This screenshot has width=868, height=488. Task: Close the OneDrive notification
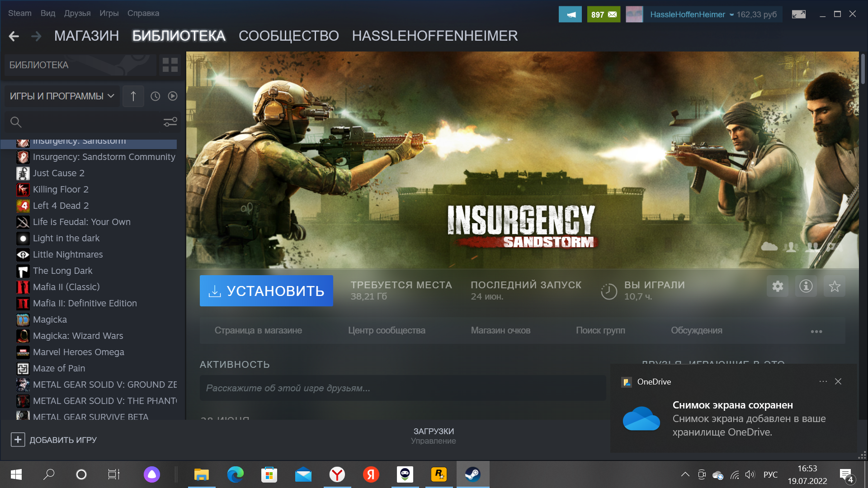click(838, 381)
